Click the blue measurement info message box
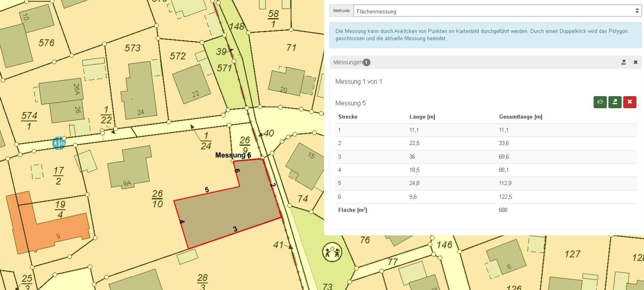The height and width of the screenshot is (290, 644). (x=485, y=35)
